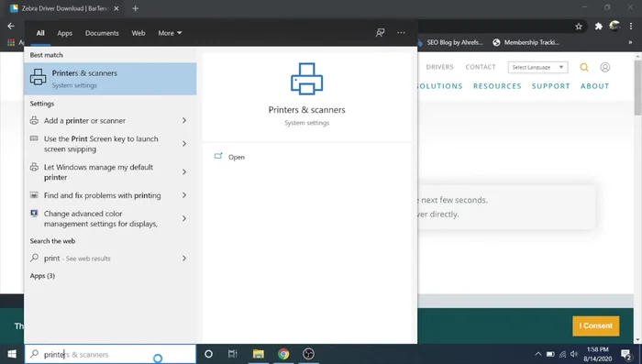Open the SEO Blog by Ahrefs bookmark
The height and width of the screenshot is (364, 642).
click(x=450, y=42)
